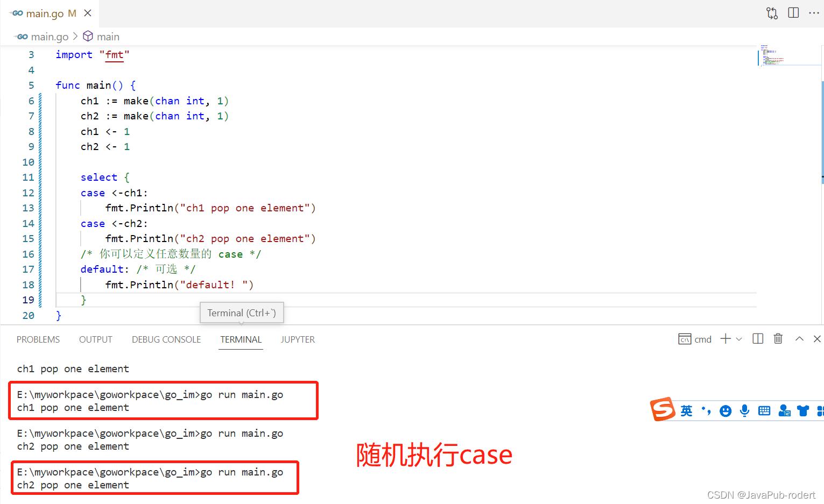Click the 'func main() {' line
Viewport: 824px width, 504px height.
coord(96,85)
